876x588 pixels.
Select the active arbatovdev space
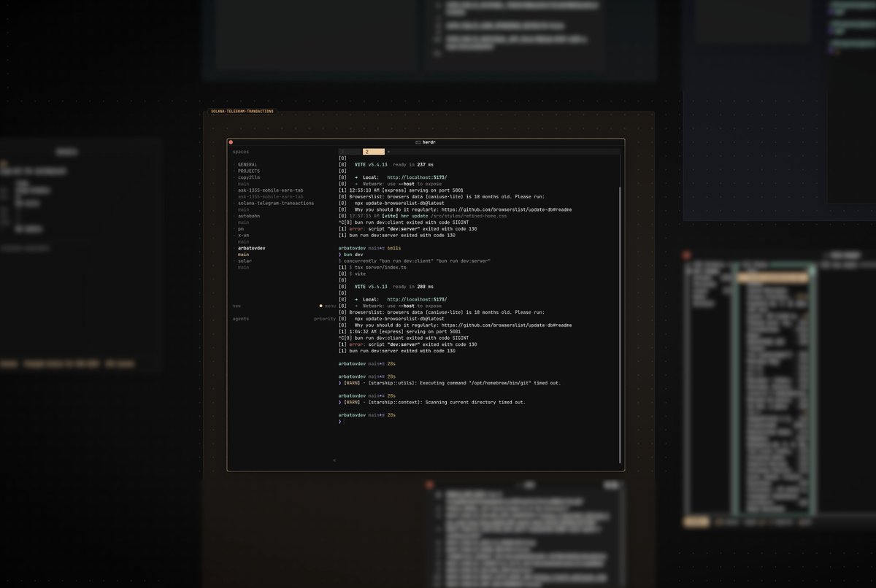250,248
